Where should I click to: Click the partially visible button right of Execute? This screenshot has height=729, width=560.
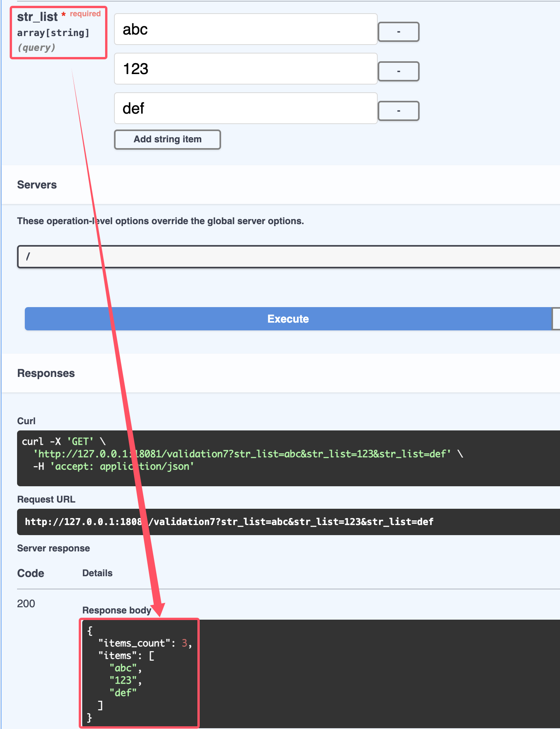(x=556, y=319)
